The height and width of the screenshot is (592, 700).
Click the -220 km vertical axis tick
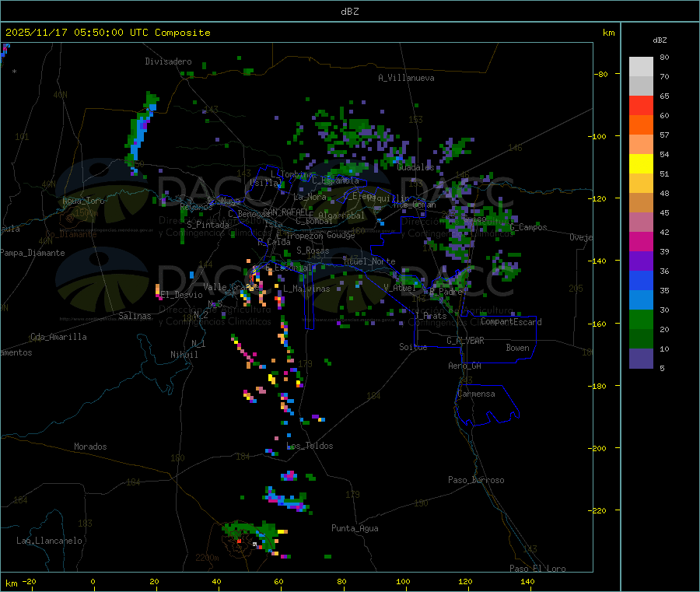pos(597,510)
